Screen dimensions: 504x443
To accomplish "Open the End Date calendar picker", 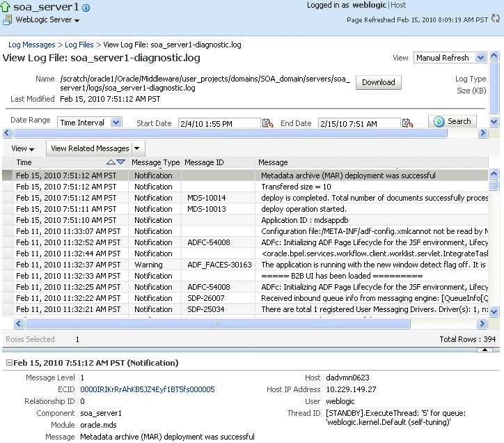I will [407, 123].
